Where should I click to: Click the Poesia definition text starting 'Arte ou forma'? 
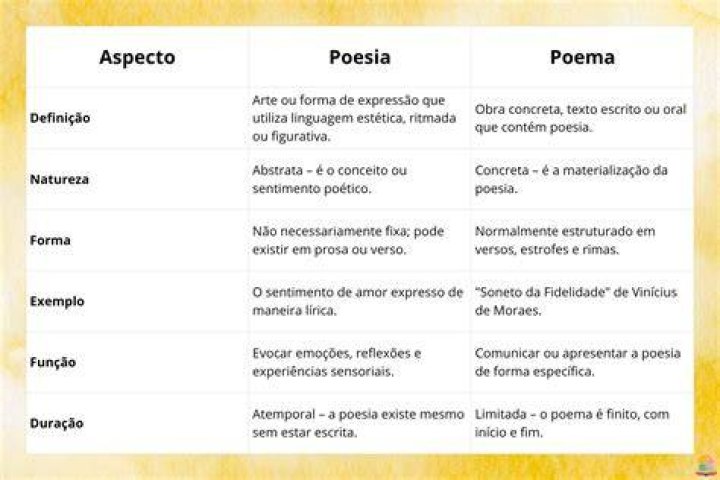pyautogui.click(x=354, y=118)
